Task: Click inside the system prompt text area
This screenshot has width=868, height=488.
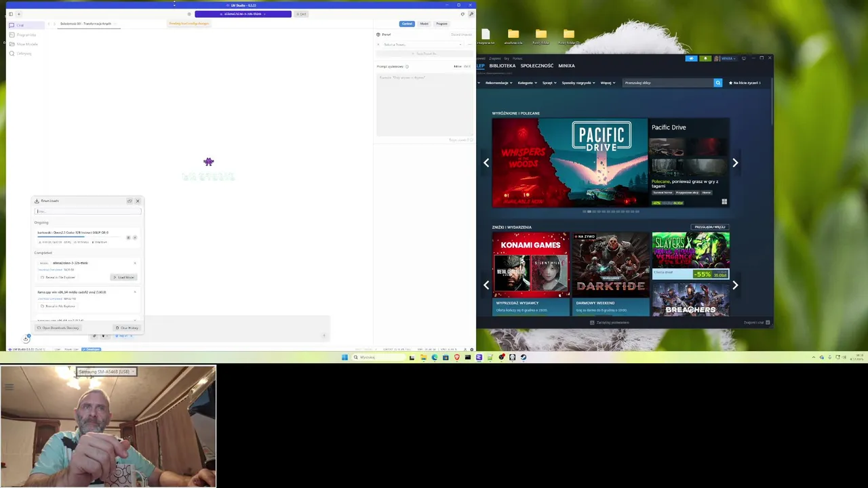Action: tap(425, 104)
